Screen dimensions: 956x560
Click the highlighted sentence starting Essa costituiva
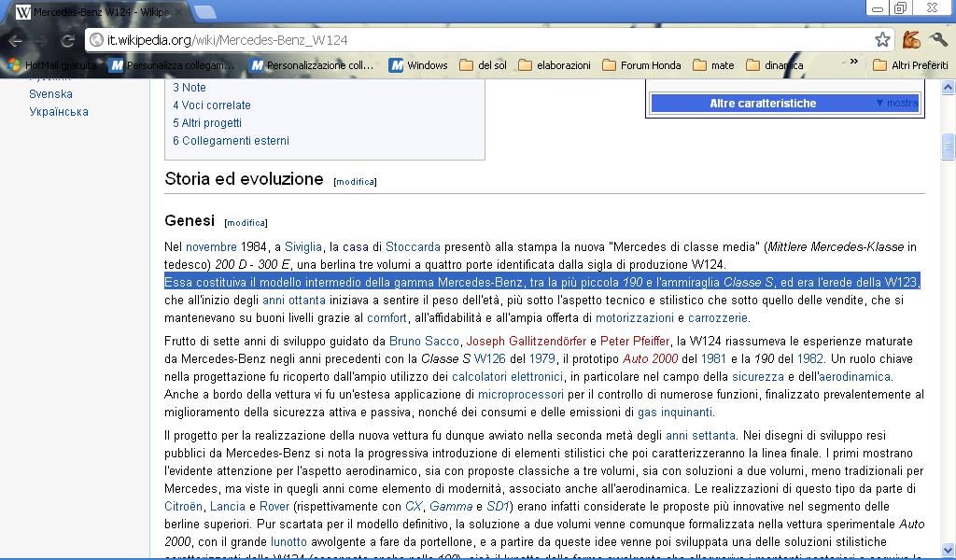tap(542, 282)
